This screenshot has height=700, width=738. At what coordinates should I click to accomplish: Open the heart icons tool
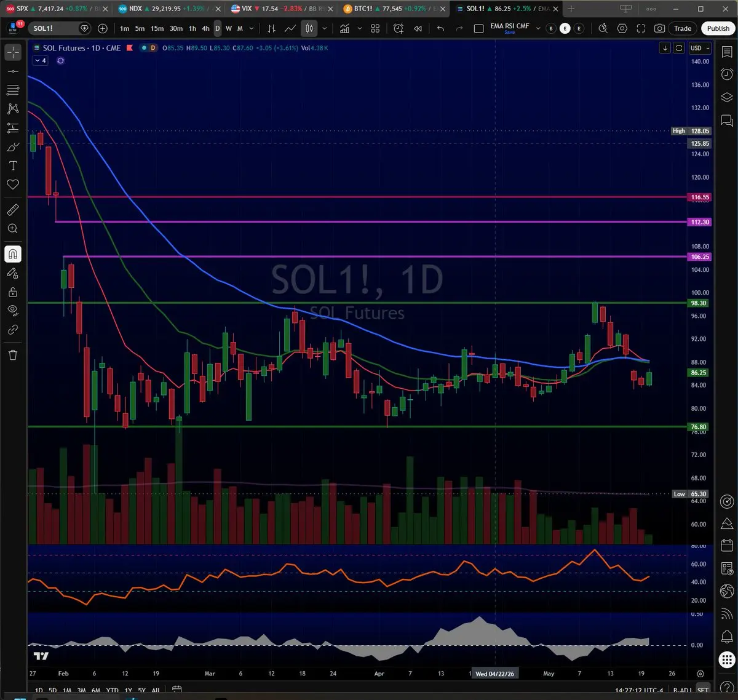click(x=12, y=185)
